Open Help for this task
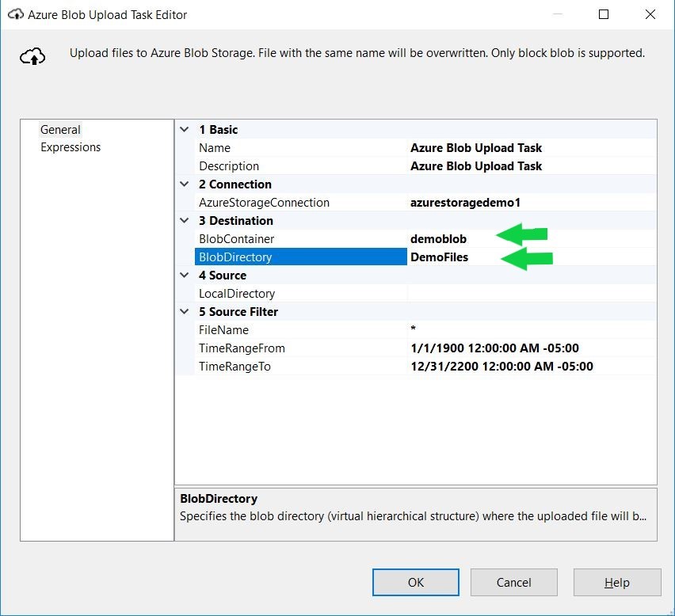675x616 pixels. click(x=616, y=583)
